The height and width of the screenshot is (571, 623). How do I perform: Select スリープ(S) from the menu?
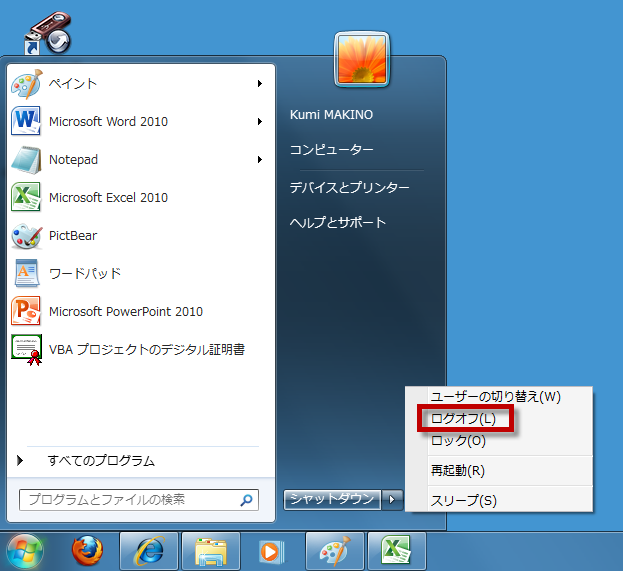click(464, 500)
